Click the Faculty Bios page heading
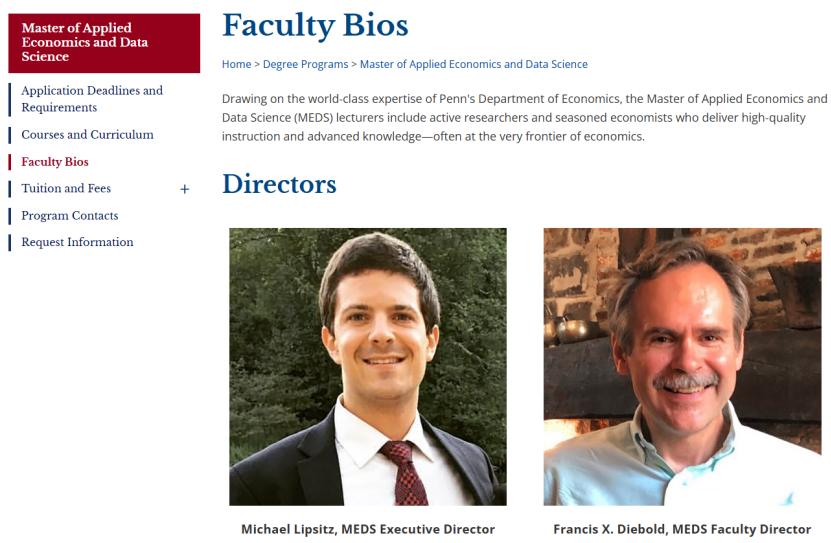The height and width of the screenshot is (543, 831). [x=315, y=25]
